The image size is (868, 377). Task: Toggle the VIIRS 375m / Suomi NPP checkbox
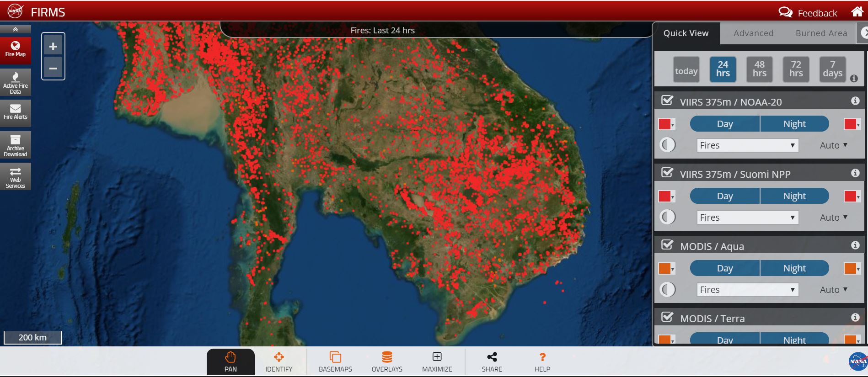[x=667, y=173]
